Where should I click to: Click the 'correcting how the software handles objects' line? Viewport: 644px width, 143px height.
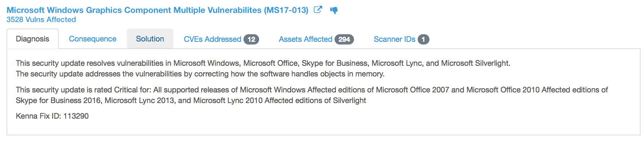coord(200,74)
